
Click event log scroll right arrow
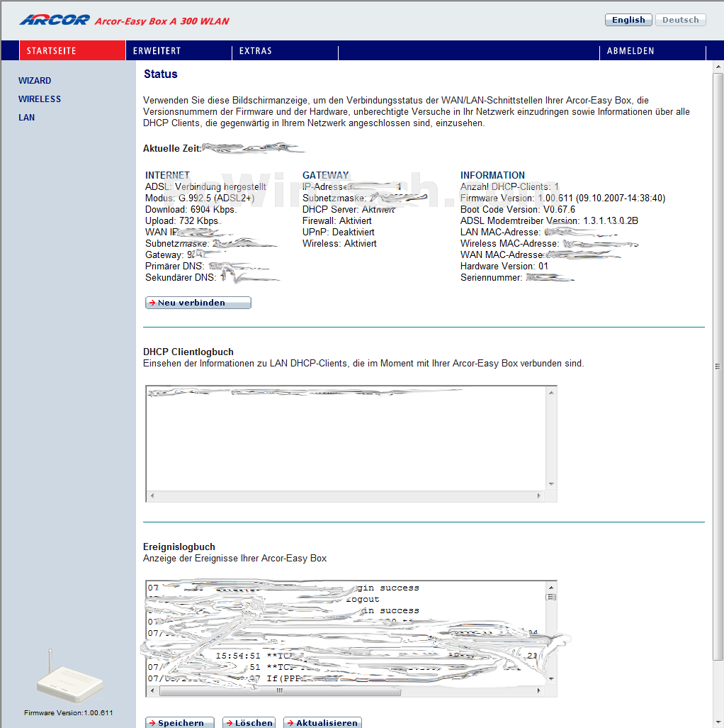[539, 691]
